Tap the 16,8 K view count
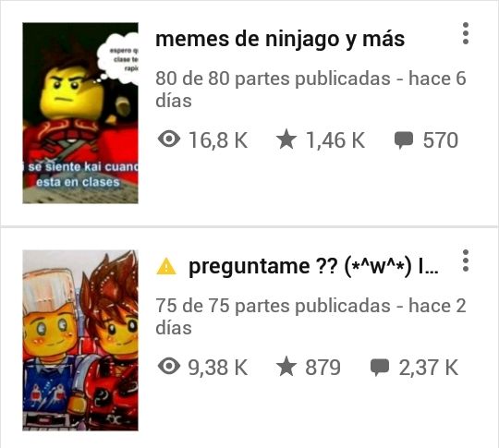 (218, 140)
